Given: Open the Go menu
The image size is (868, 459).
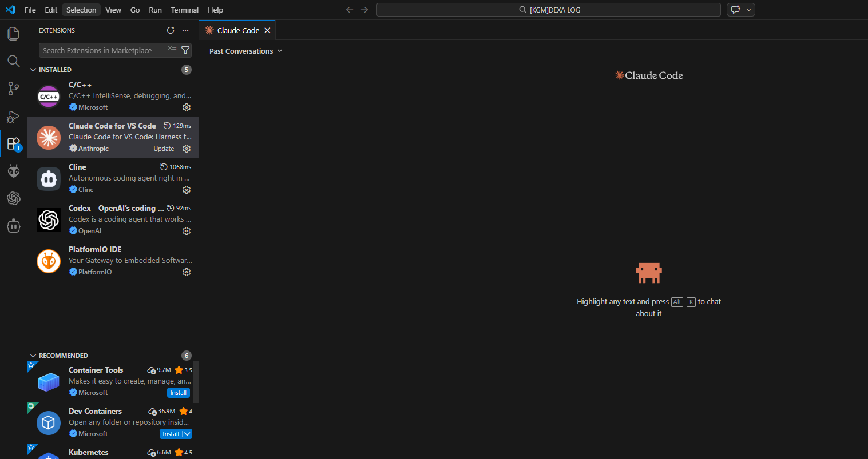Looking at the screenshot, I should (135, 10).
